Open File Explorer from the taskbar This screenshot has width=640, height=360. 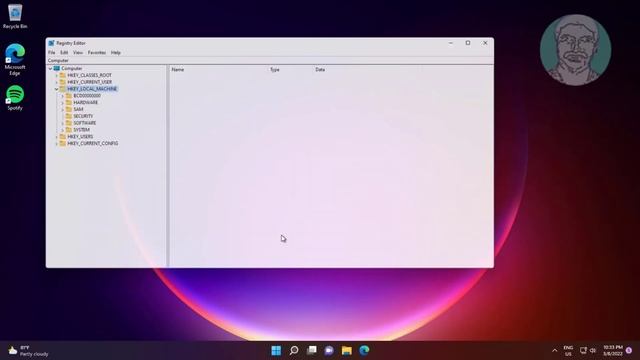point(347,351)
